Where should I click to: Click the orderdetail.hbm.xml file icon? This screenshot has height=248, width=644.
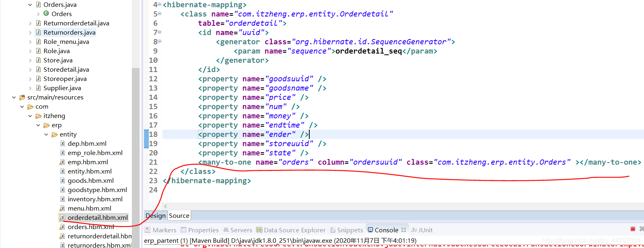pos(63,218)
